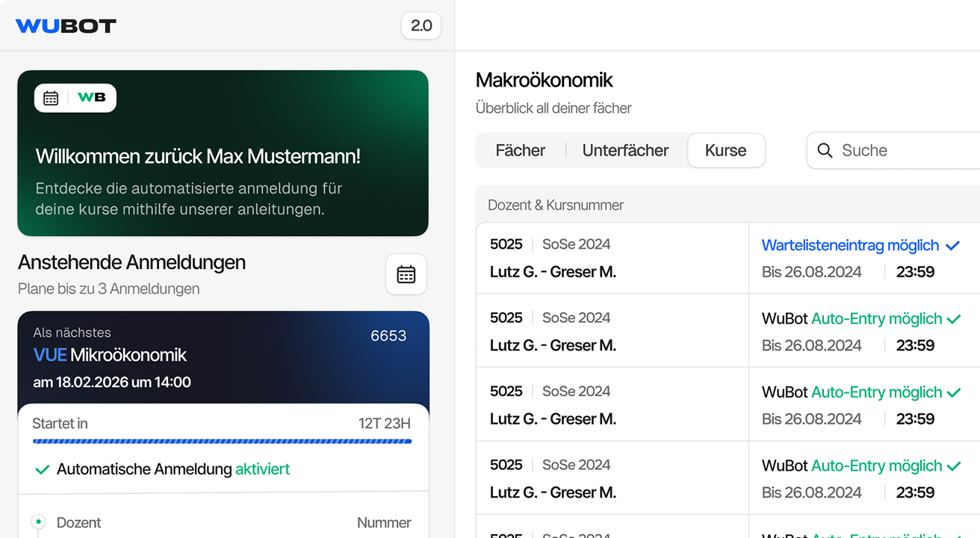Switch to the Fächer tab

(x=520, y=151)
